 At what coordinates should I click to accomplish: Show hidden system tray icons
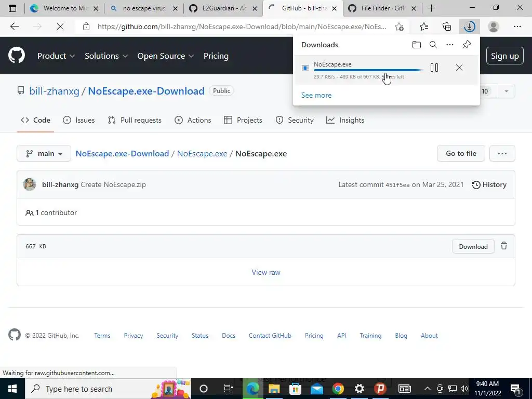pyautogui.click(x=427, y=389)
